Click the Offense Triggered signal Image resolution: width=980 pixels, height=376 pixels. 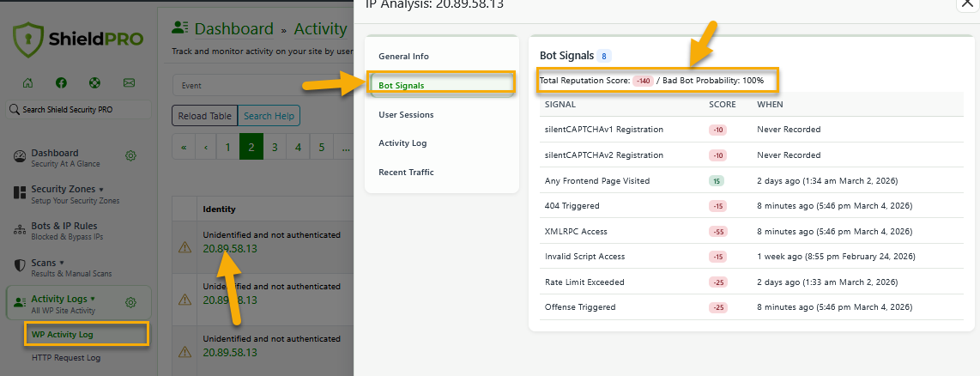pyautogui.click(x=580, y=307)
